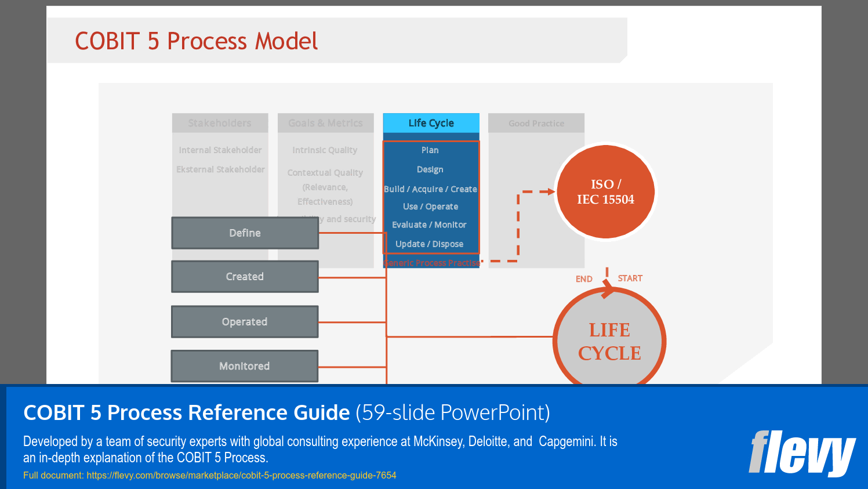868x489 pixels.
Task: Click the Generic Process Practise label
Action: 431,263
